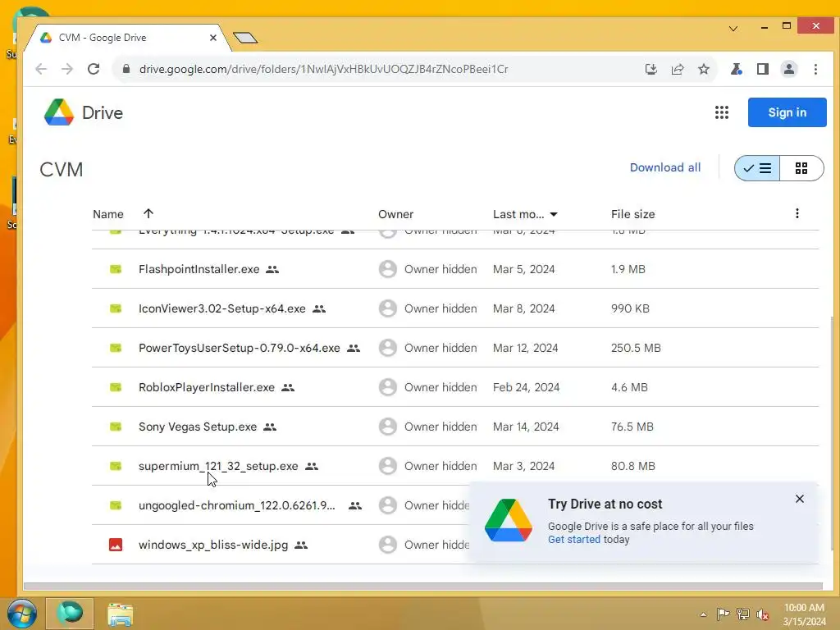
Task: Toggle the browser side panel icon
Action: click(x=763, y=69)
